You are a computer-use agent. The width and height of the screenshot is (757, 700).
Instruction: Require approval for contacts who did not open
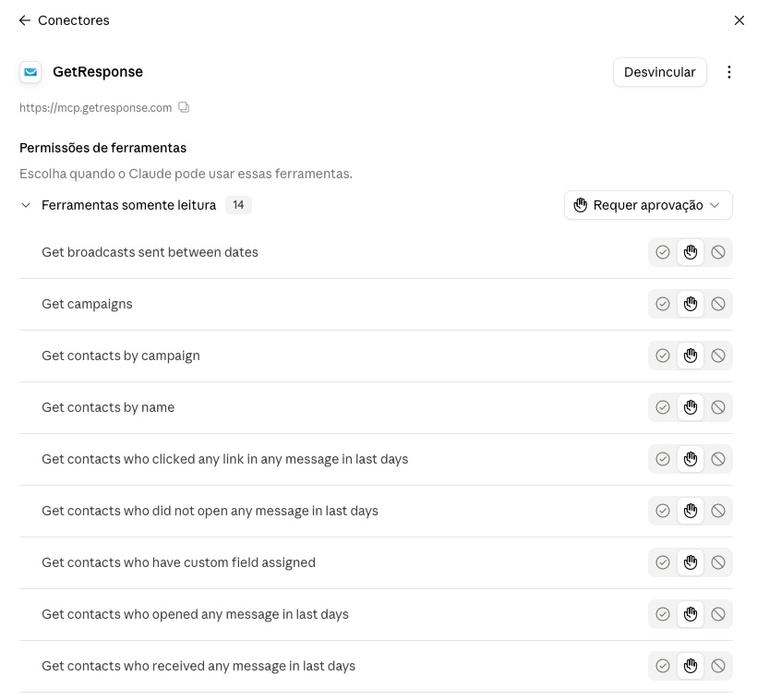click(691, 511)
